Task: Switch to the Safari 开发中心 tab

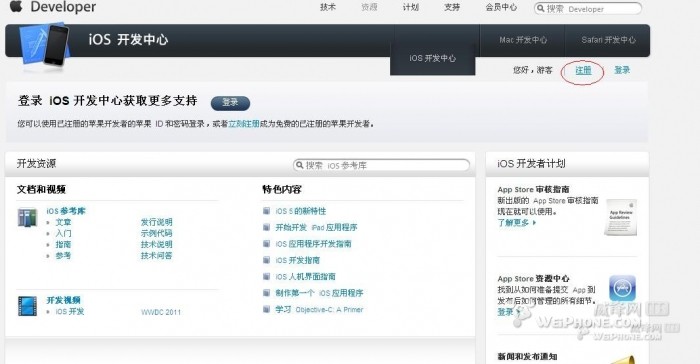Action: click(608, 40)
